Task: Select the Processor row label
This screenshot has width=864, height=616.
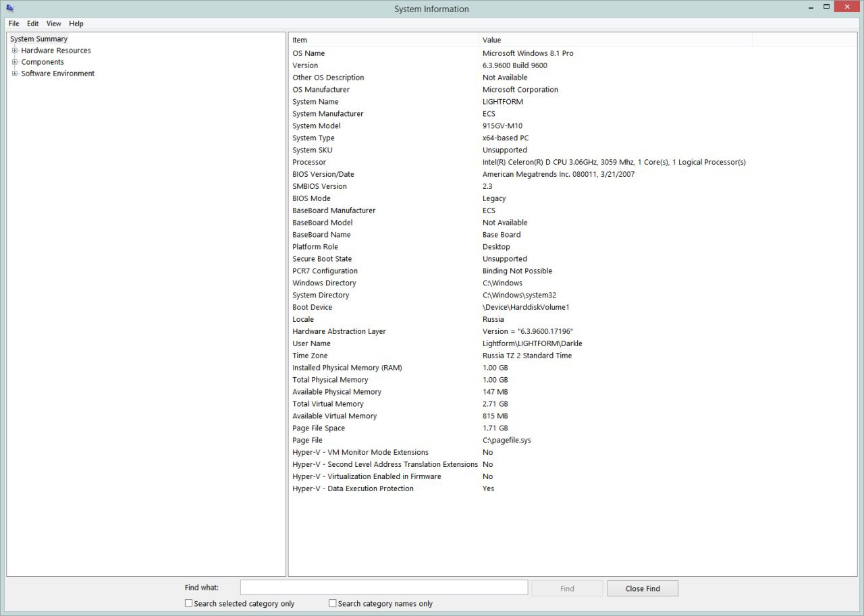Action: point(309,163)
